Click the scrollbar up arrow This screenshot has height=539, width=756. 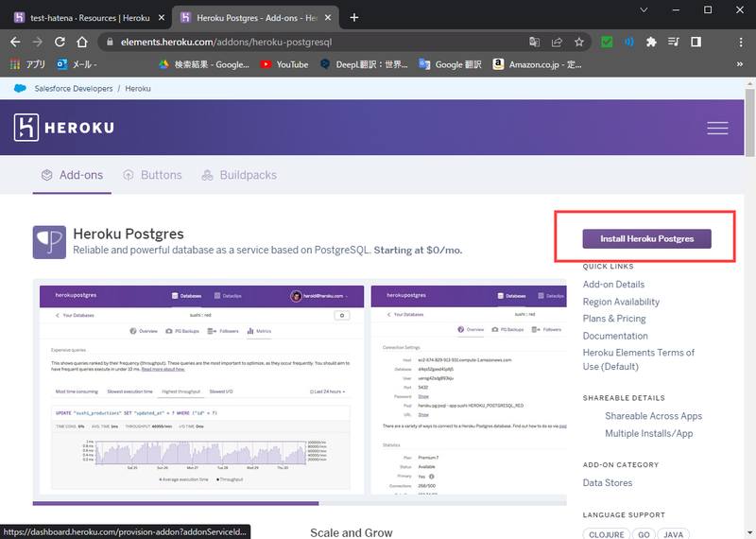point(749,83)
